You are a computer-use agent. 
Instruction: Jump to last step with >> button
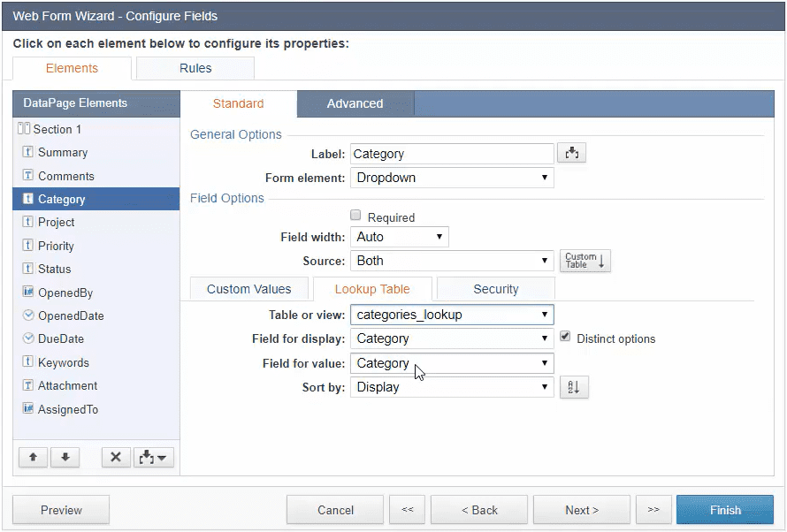click(x=653, y=510)
